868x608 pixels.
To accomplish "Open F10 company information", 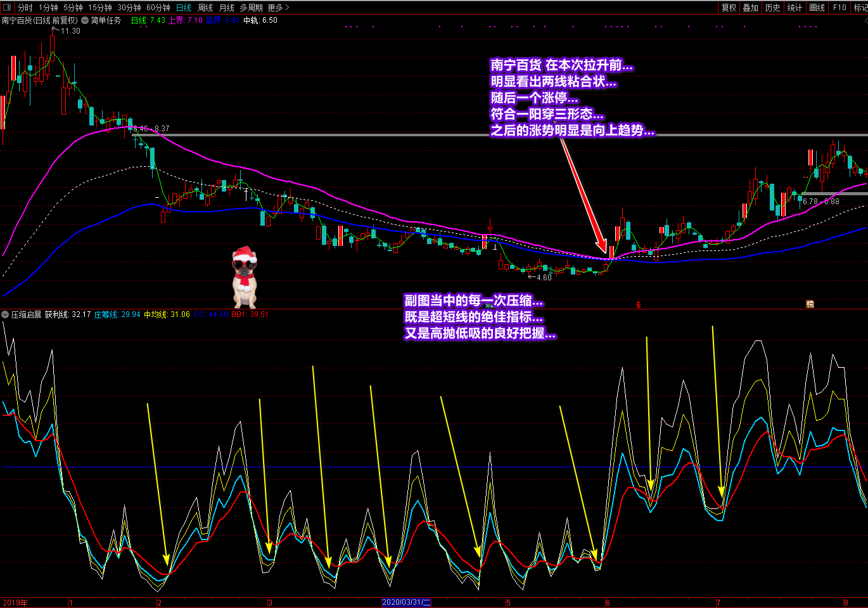I will 839,8.
